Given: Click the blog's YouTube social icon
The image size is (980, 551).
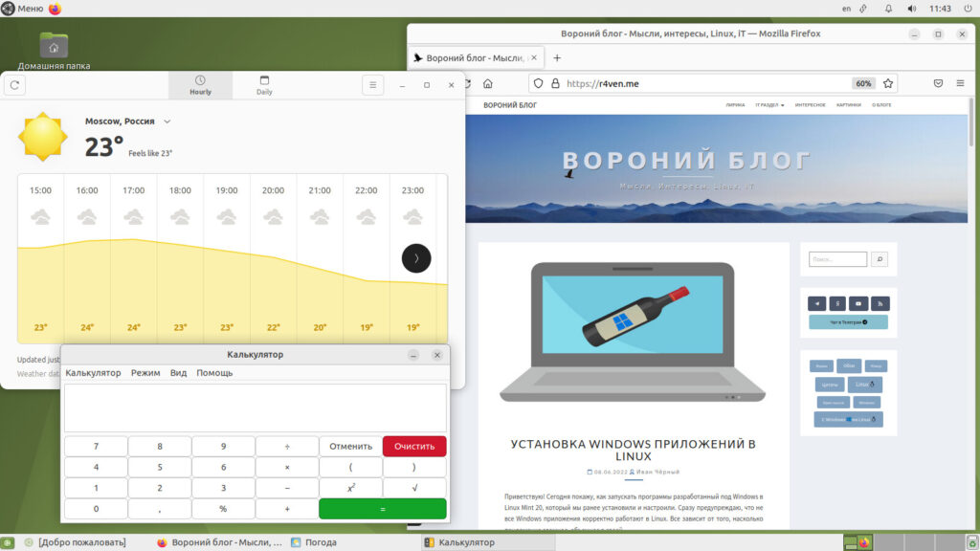Looking at the screenshot, I should point(858,303).
